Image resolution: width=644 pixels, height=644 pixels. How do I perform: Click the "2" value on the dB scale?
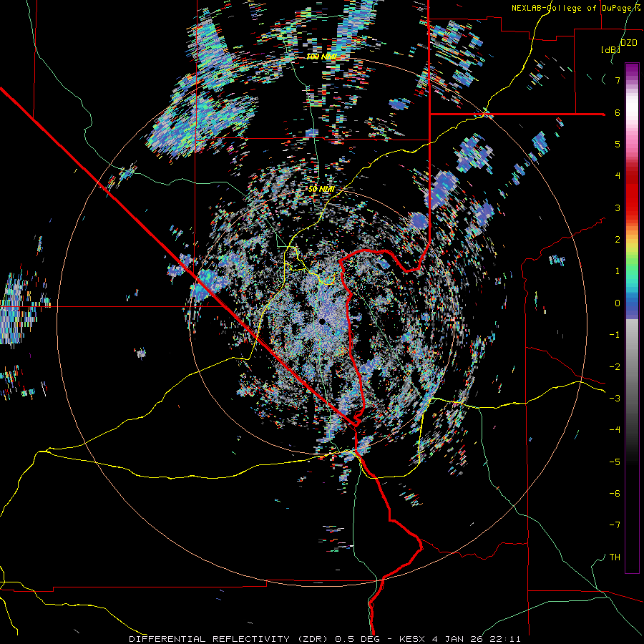618,240
